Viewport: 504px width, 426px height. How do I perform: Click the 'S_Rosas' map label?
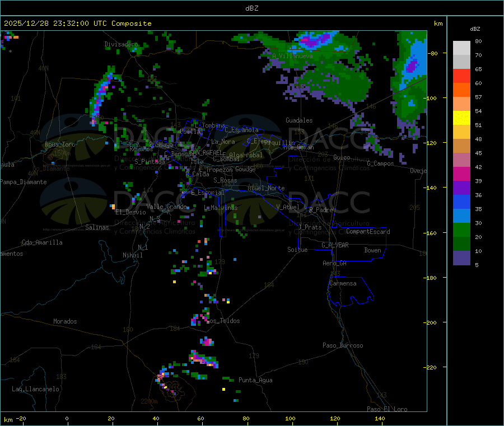225,180
